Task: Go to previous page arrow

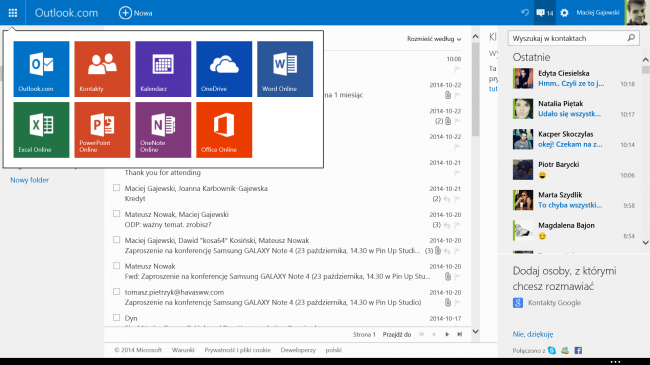Action: 434,334
